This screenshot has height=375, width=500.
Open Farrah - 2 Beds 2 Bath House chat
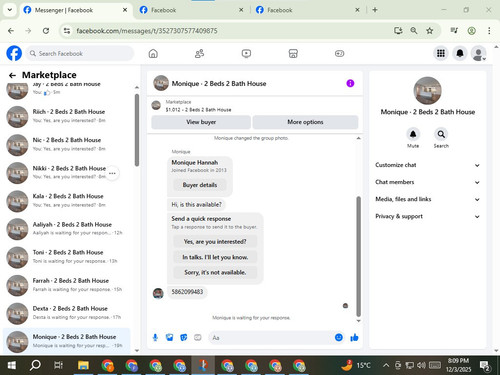[x=67, y=285]
